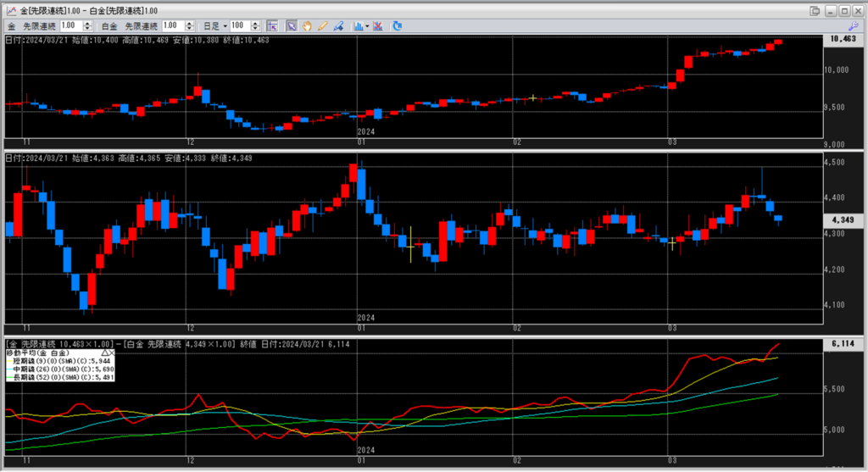Click the first 先限連続 contract selector
Screen dimensions: 868x472
42,26
